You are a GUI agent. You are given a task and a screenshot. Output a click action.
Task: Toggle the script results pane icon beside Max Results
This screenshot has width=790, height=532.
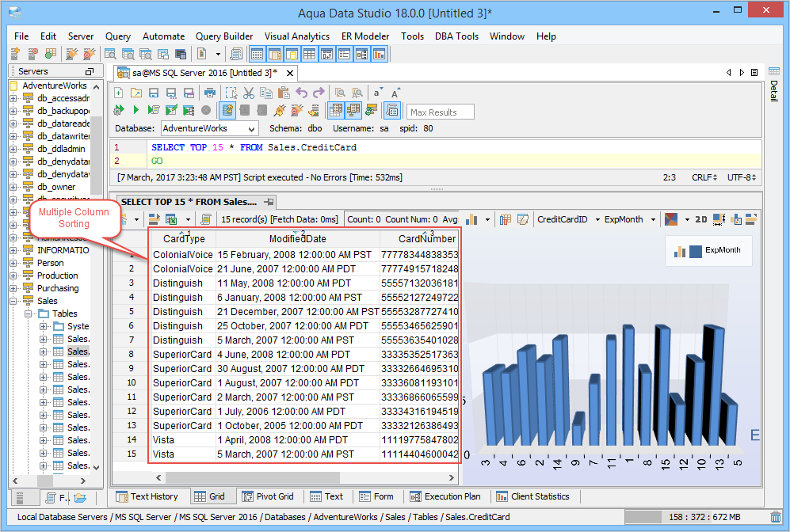pyautogui.click(x=392, y=110)
